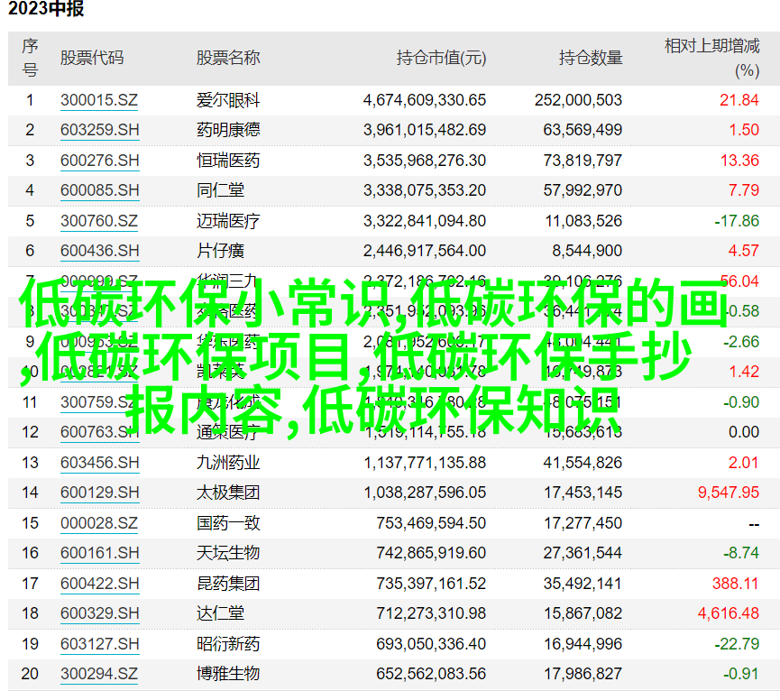Select stock name 片仔癀
Screen dimensions: 780x700
click(220, 251)
